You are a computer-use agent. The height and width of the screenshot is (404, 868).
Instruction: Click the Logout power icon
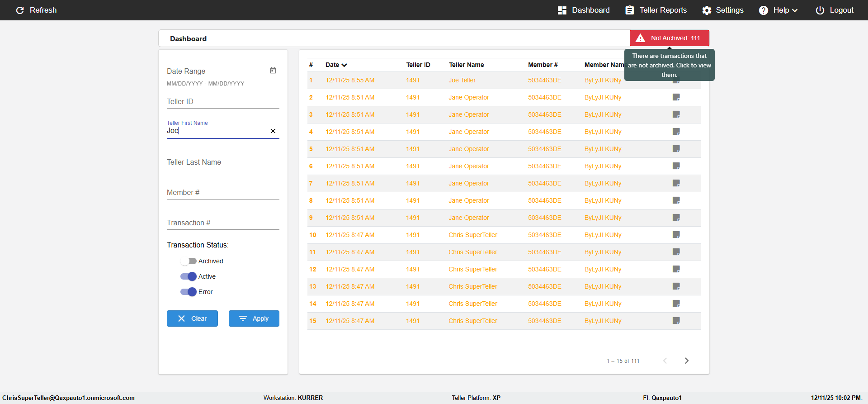pyautogui.click(x=820, y=10)
